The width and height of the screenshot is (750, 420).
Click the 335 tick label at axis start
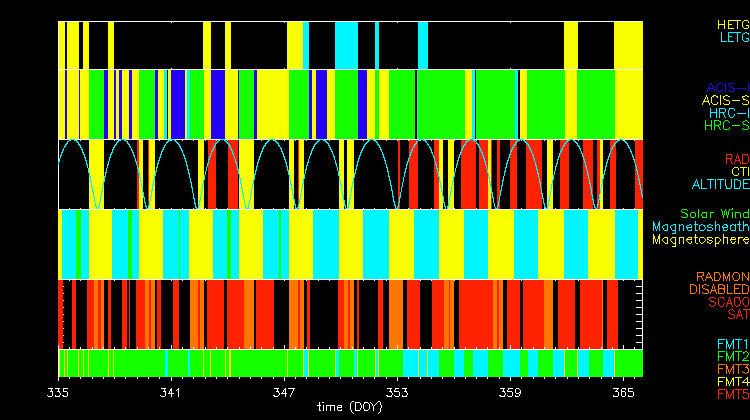59,393
